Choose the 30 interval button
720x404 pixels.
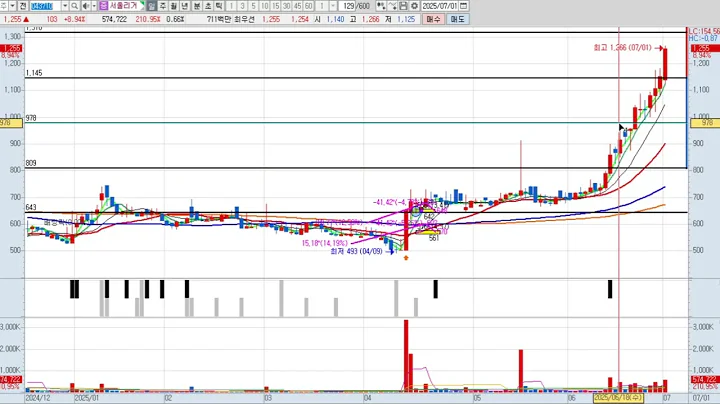[287, 6]
